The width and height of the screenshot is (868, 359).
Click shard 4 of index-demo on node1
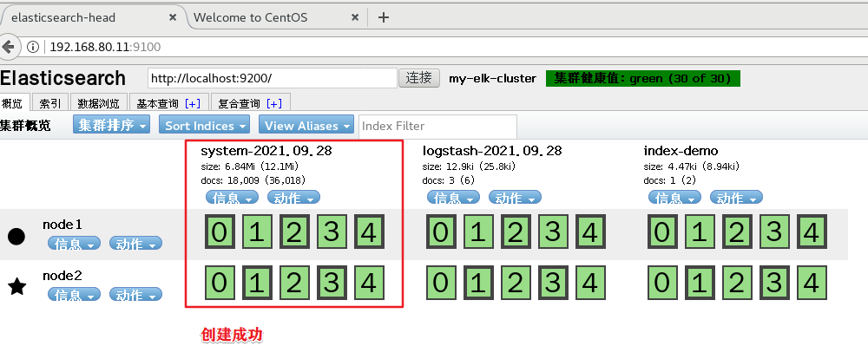coord(812,232)
